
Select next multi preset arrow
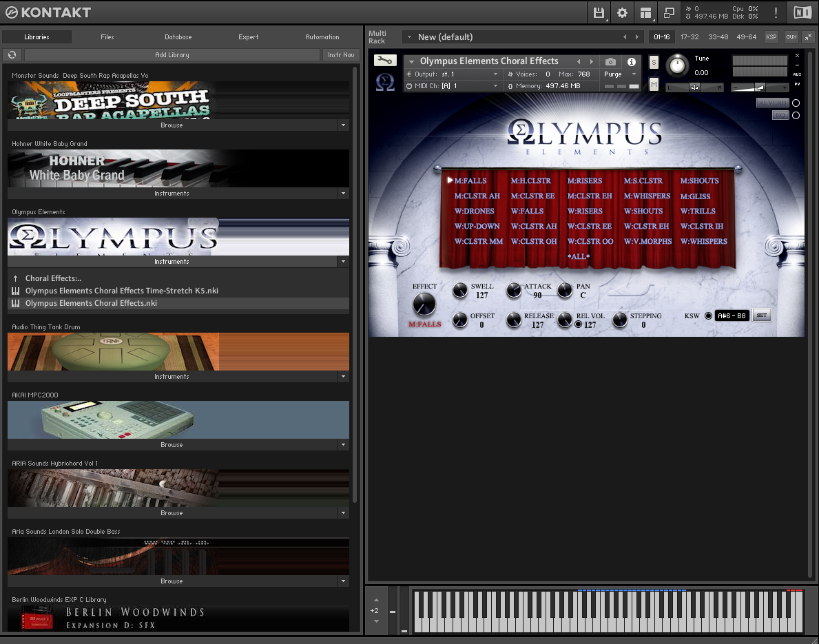click(x=636, y=37)
